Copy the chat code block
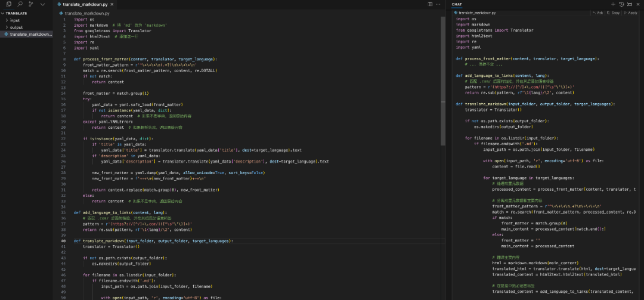 pos(613,13)
